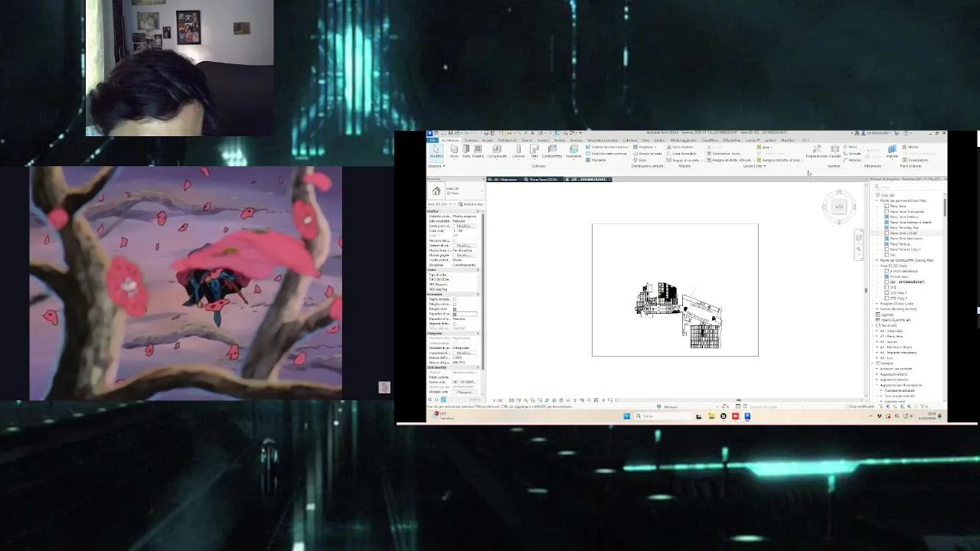Select the Colonna column tool
This screenshot has height=551, width=980.
pyautogui.click(x=518, y=151)
